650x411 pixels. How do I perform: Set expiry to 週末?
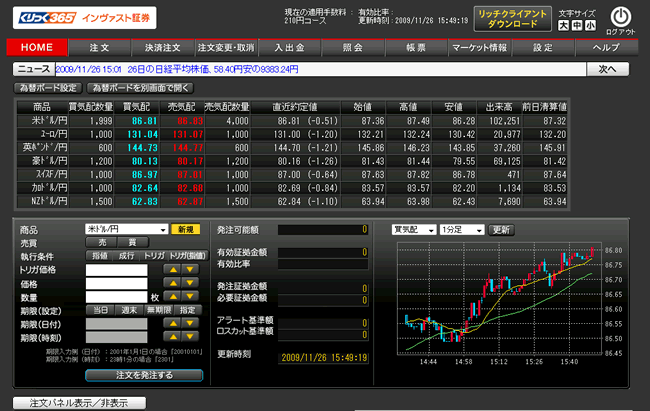(129, 310)
